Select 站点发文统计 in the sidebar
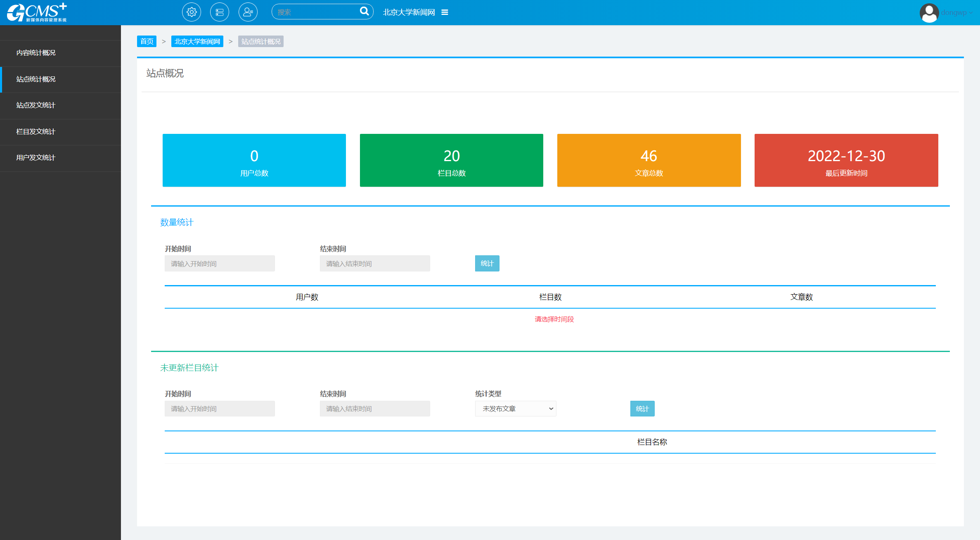 pos(36,105)
